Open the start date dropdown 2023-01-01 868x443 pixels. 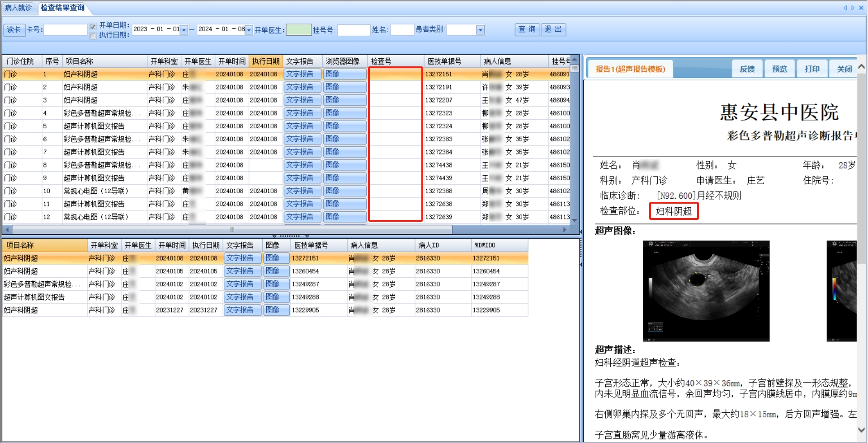[184, 30]
